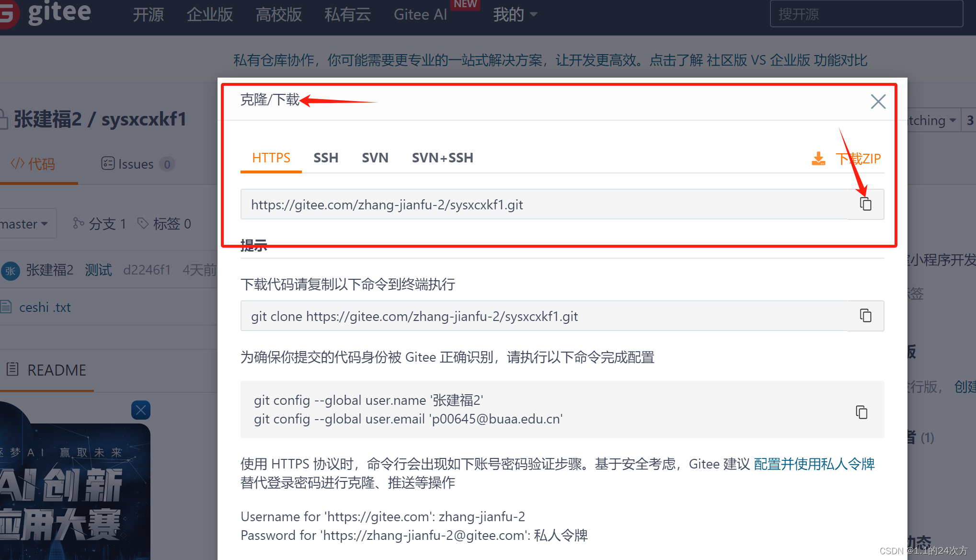Open the Gitee AI menu item
The width and height of the screenshot is (976, 560).
coord(420,14)
